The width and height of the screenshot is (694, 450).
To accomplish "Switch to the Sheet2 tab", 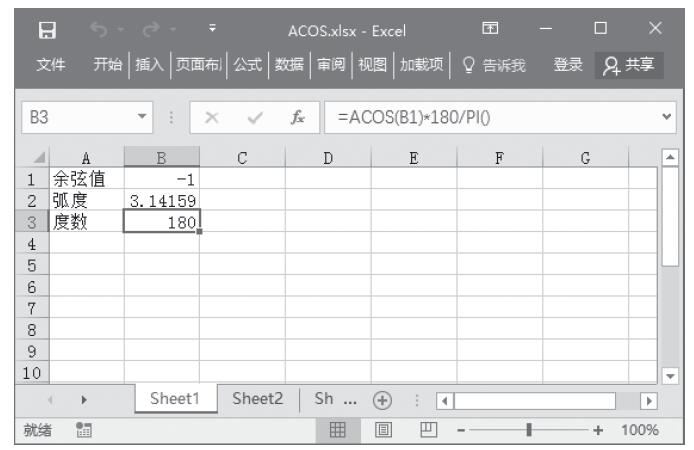I will [257, 399].
